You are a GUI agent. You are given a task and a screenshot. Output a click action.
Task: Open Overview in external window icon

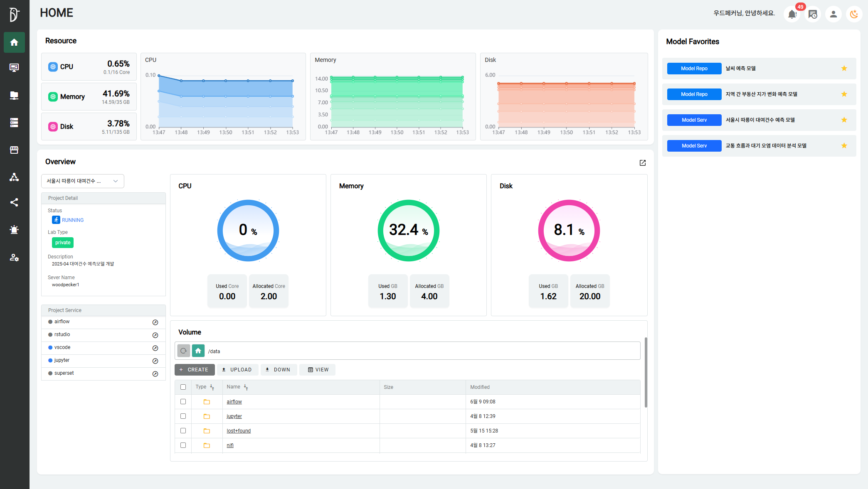point(642,163)
